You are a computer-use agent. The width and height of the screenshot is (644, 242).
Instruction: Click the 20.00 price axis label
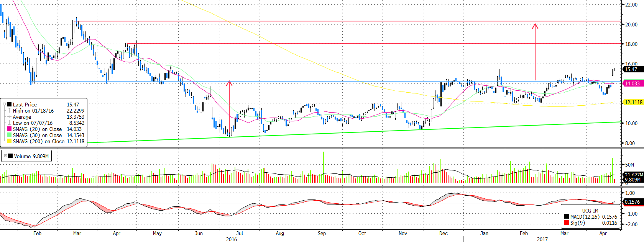tap(631, 25)
